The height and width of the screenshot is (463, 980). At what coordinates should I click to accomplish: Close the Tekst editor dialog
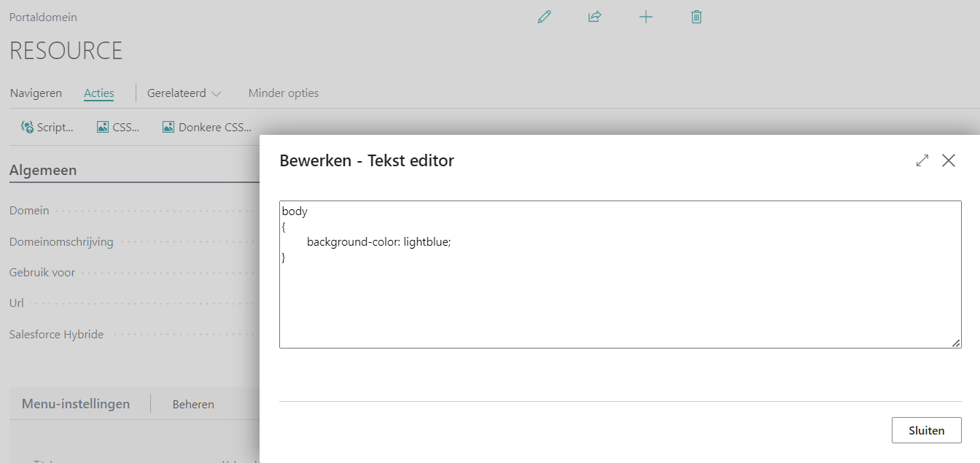pyautogui.click(x=948, y=160)
